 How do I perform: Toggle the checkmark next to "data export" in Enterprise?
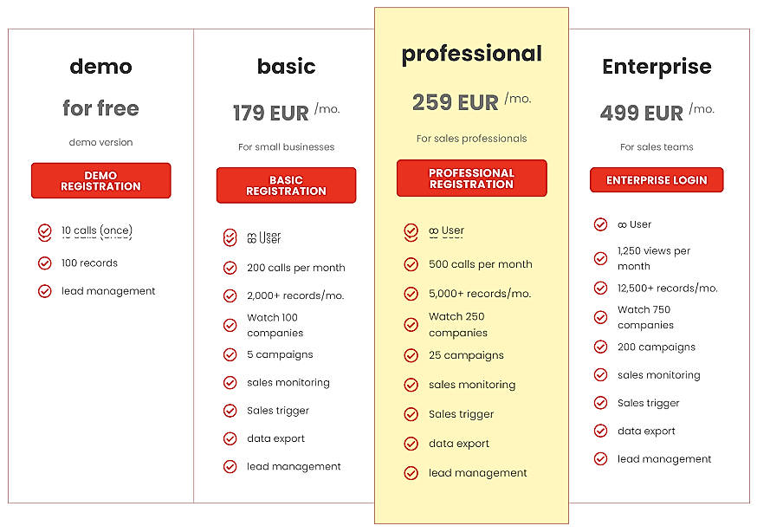tap(600, 431)
